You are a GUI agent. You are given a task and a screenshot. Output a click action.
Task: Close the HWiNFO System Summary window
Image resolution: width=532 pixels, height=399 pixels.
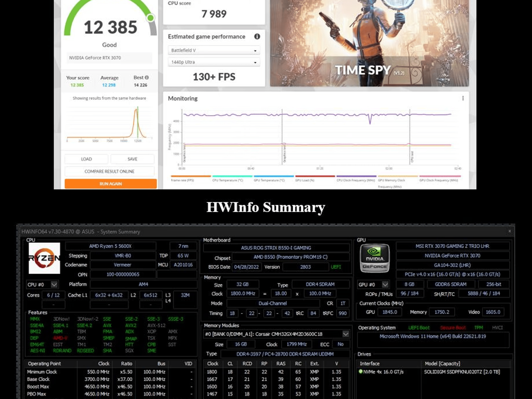tap(510, 231)
